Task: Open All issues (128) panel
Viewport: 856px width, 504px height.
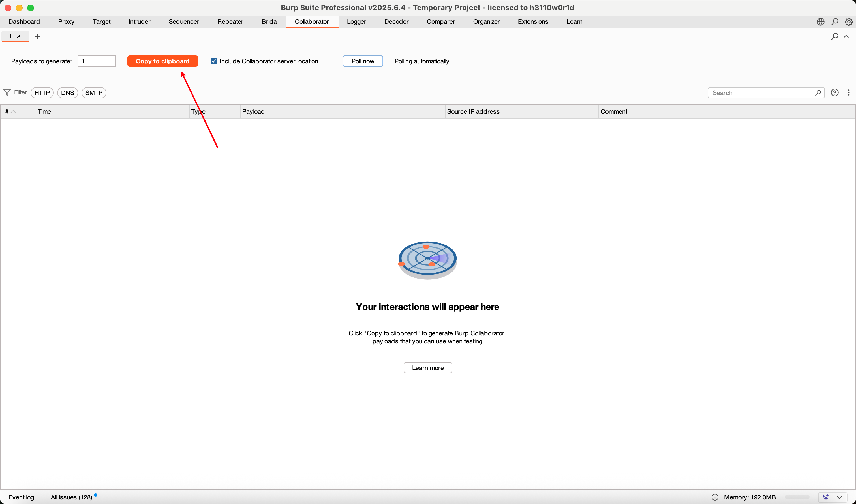Action: coord(71,497)
